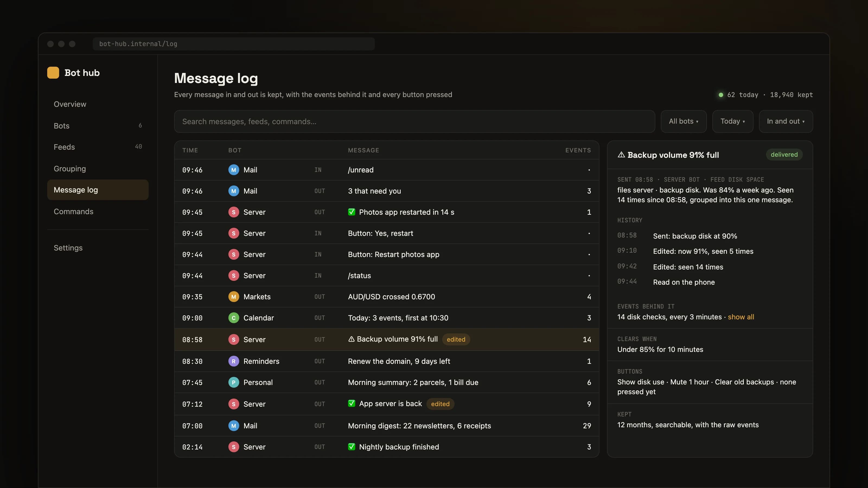868x488 pixels.
Task: Click 'Under 85% for 10 minutes' clear condition
Action: click(660, 349)
